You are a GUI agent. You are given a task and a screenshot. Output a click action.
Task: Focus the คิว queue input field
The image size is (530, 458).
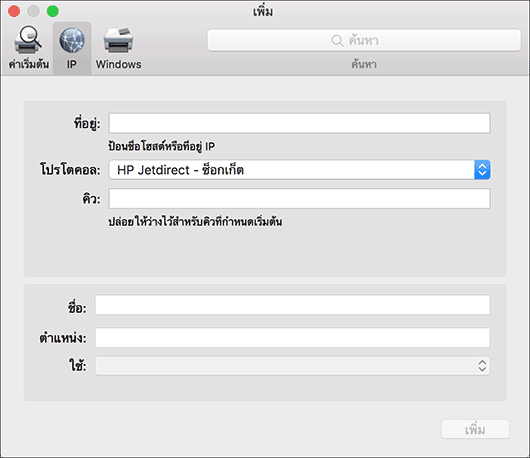click(299, 199)
